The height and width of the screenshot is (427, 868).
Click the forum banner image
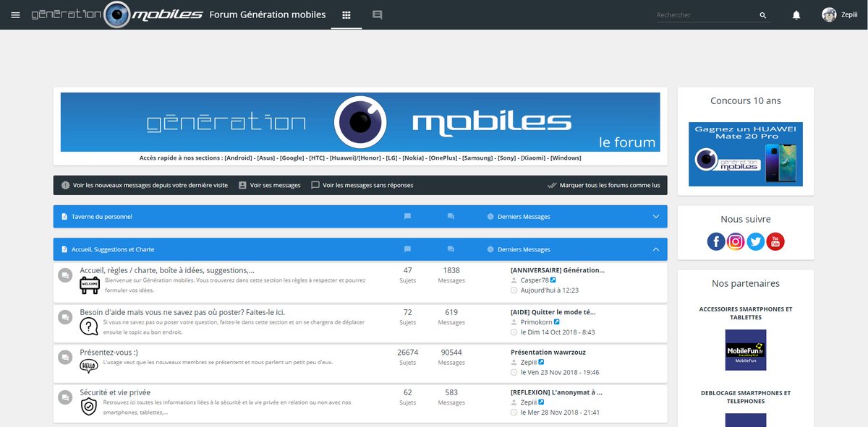360,122
